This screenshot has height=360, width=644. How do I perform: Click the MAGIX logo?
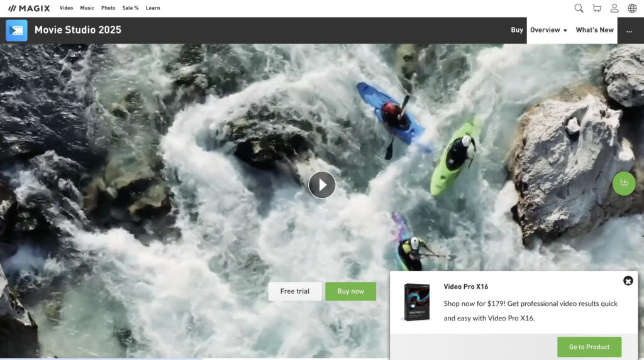29,8
